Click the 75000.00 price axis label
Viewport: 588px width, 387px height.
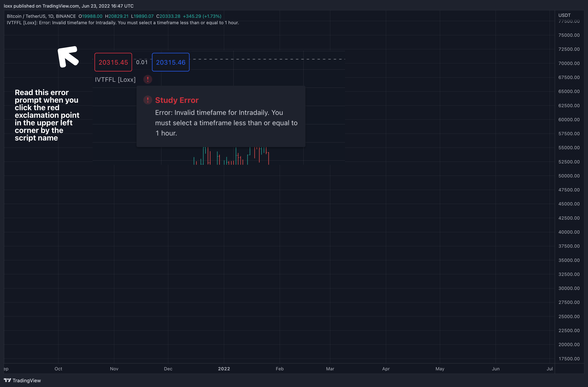coord(569,35)
